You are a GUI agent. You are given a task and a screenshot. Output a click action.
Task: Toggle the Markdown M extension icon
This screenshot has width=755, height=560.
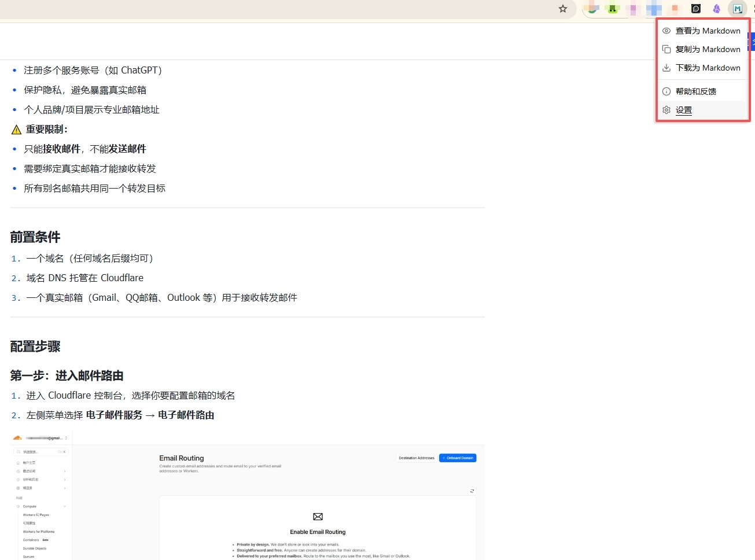pos(737,9)
